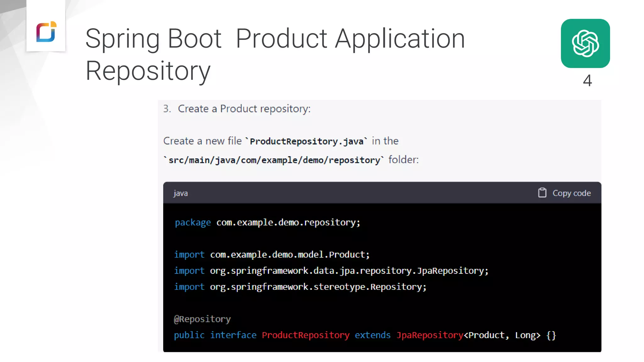Click the @Repository annotation
This screenshot has width=644, height=362.
click(202, 319)
